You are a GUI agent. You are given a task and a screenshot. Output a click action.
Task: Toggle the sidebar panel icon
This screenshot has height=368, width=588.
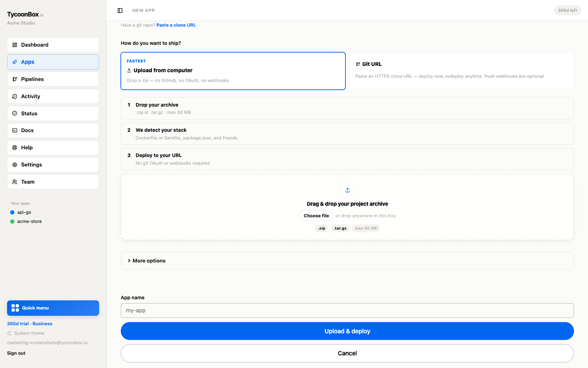120,10
